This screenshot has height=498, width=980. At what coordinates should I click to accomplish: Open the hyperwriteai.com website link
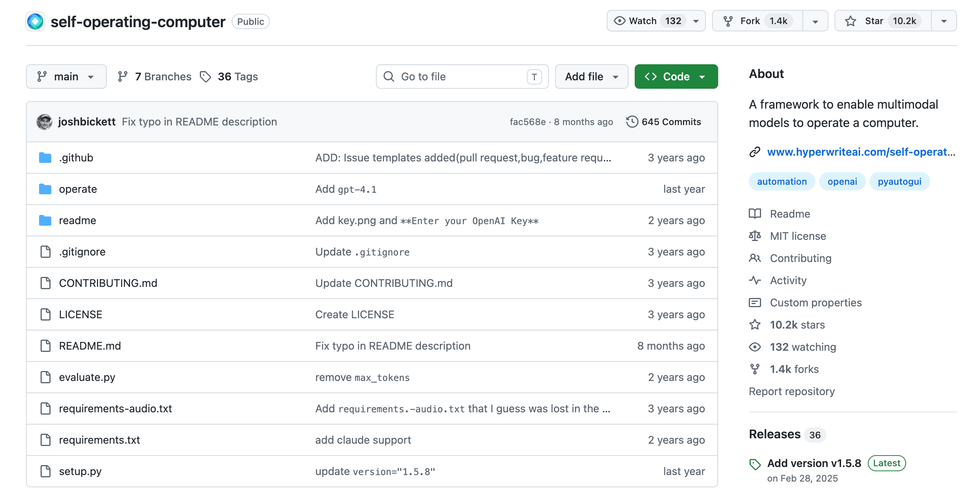(861, 152)
